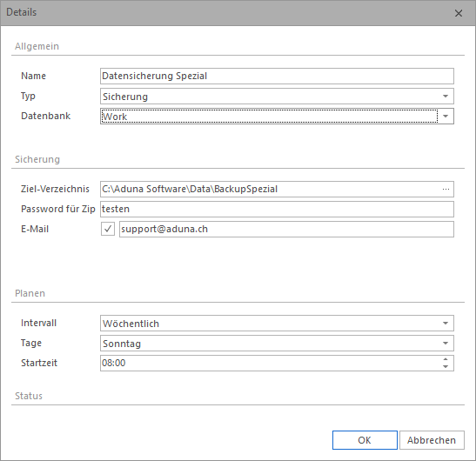Image resolution: width=476 pixels, height=461 pixels.
Task: Click the Startzeit up arrow
Action: (x=446, y=359)
